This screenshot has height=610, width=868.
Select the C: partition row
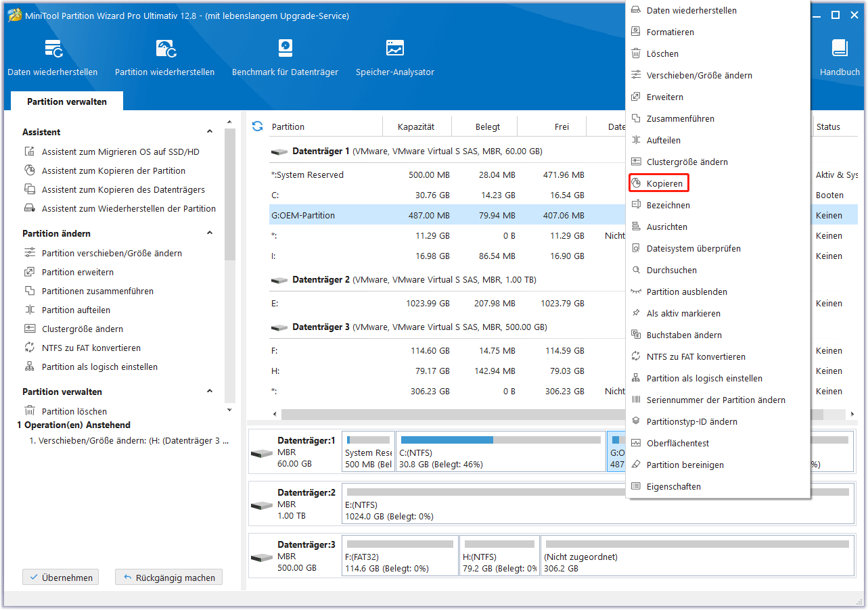click(447, 195)
